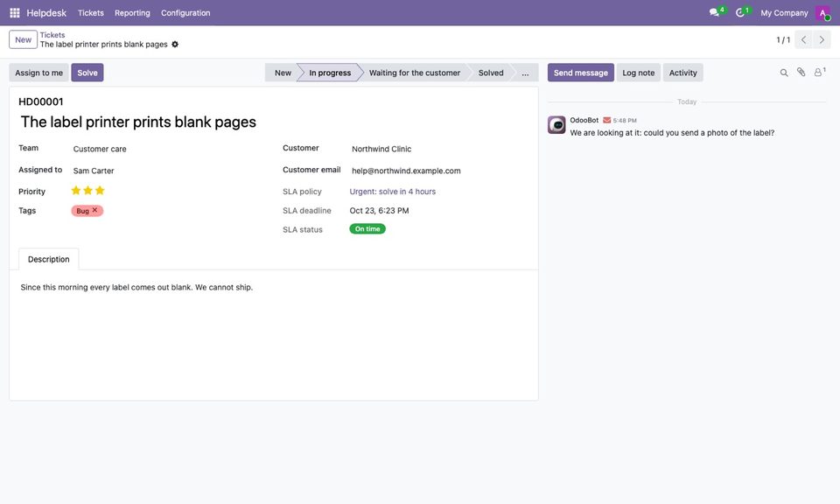Set priority to two stars
840x504 pixels.
click(x=87, y=191)
